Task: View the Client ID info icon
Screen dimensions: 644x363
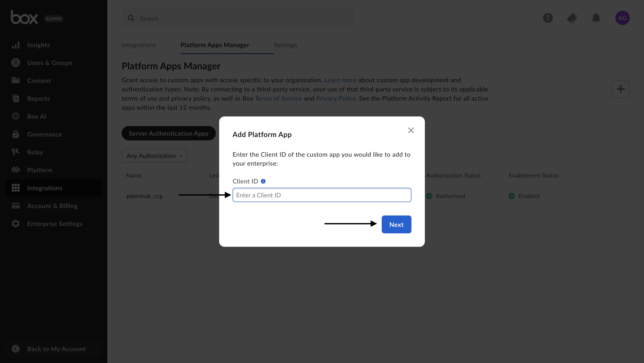Action: click(x=263, y=181)
